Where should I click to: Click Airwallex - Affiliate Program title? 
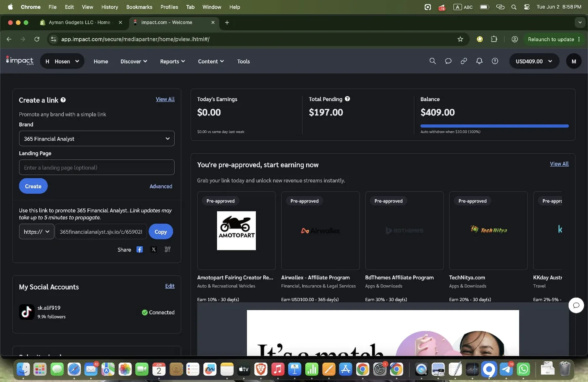click(315, 277)
